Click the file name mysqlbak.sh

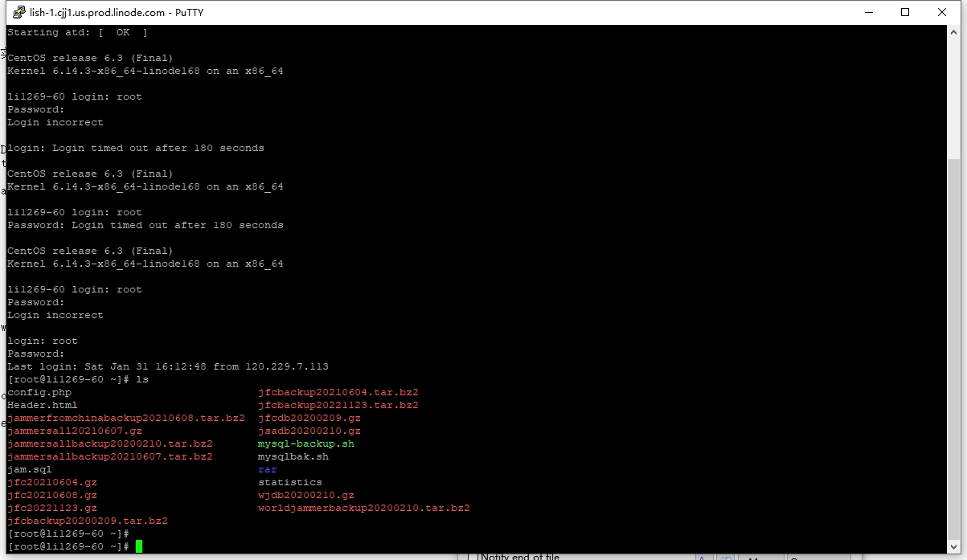[293, 456]
